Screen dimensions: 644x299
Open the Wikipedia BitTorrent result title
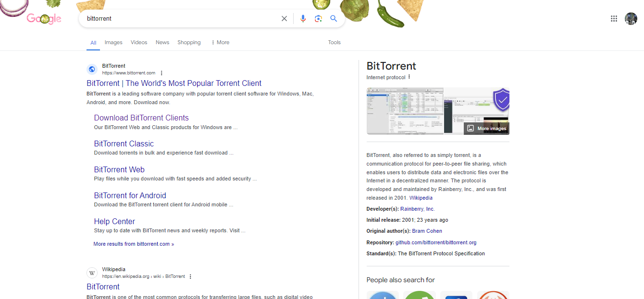pyautogui.click(x=103, y=287)
